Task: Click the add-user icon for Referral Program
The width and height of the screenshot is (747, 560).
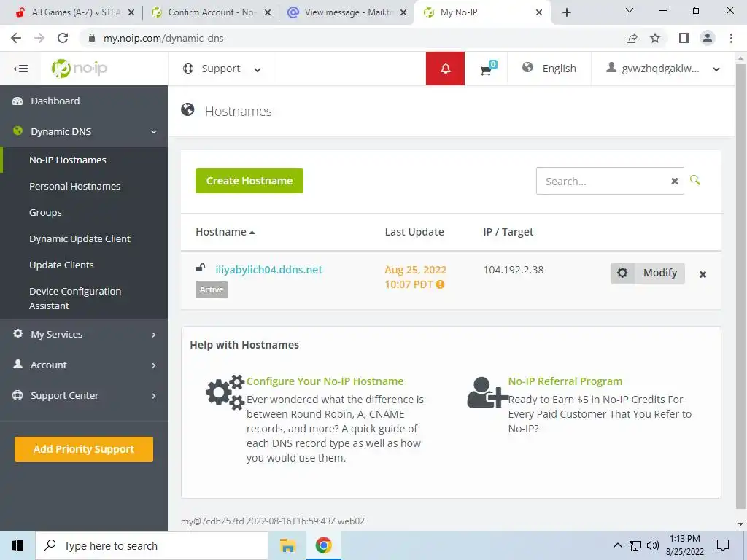Action: coord(487,392)
